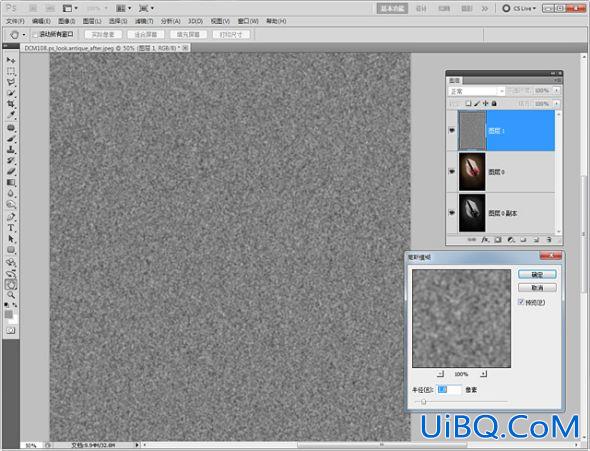Click the fx layer style icon
The image size is (590, 451).
click(485, 240)
